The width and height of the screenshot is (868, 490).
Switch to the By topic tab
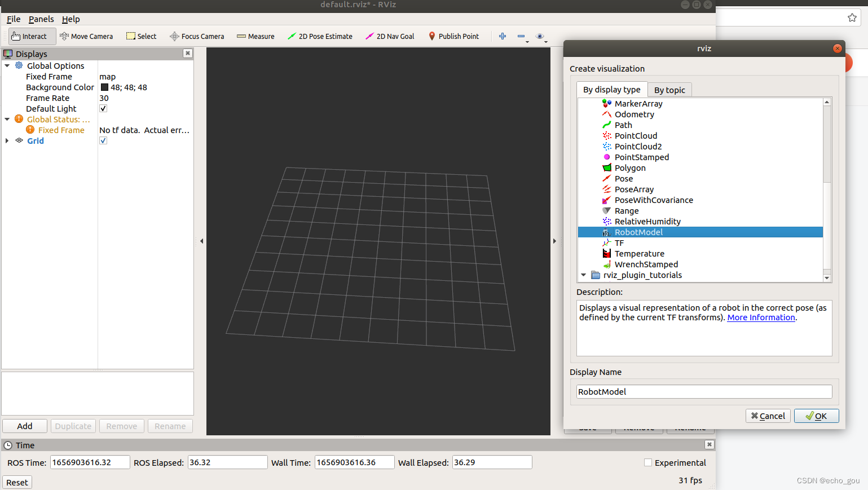(x=669, y=90)
